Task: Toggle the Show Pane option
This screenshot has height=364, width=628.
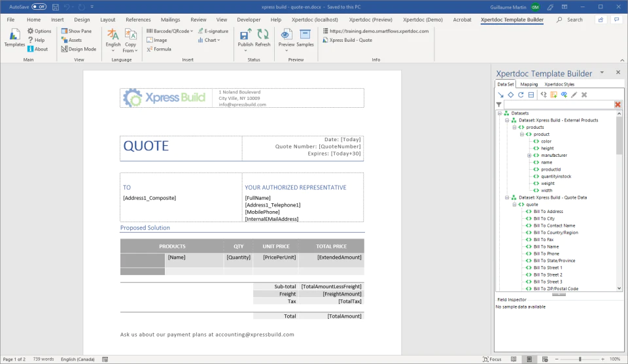Action: 76,31
